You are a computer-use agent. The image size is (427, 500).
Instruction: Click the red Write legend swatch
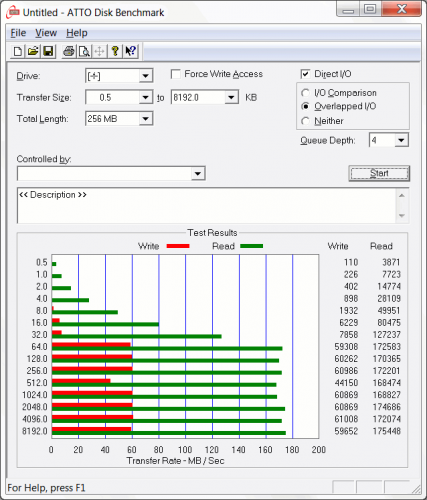click(x=178, y=246)
